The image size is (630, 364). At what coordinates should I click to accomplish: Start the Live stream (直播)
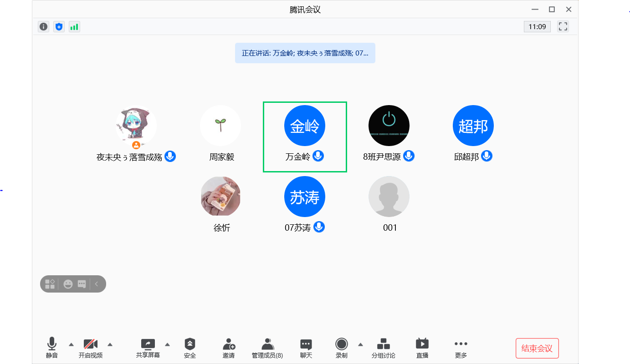(422, 348)
